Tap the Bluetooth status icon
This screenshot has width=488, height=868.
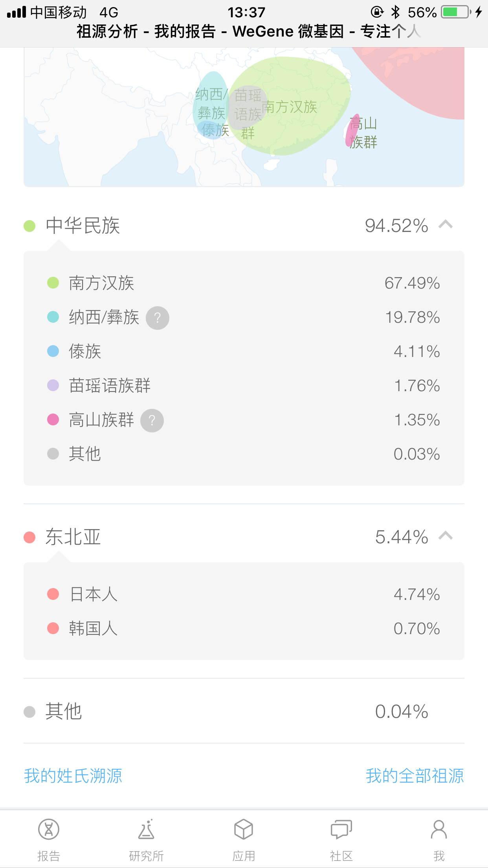(395, 12)
